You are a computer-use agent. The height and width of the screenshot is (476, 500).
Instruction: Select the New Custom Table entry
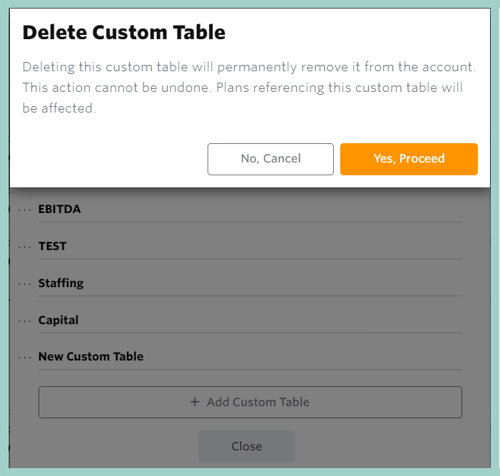point(91,356)
